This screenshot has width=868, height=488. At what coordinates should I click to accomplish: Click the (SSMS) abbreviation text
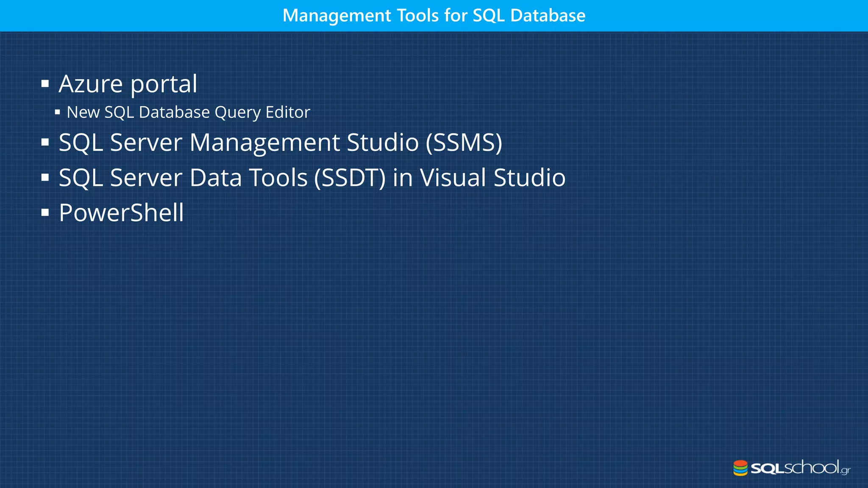[x=464, y=142]
